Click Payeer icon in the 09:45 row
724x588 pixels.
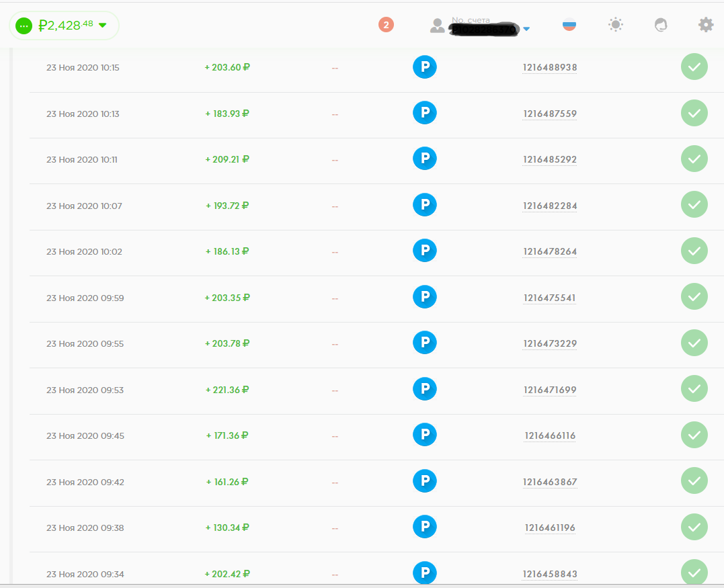click(x=424, y=435)
